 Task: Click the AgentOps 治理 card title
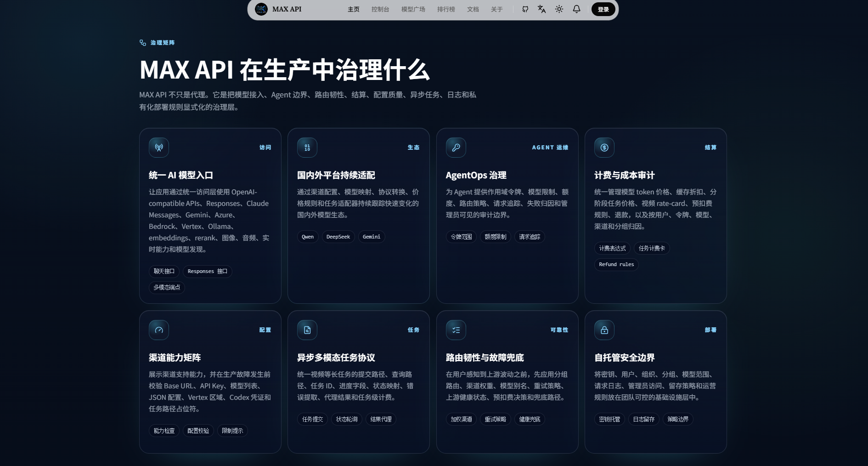pos(476,176)
